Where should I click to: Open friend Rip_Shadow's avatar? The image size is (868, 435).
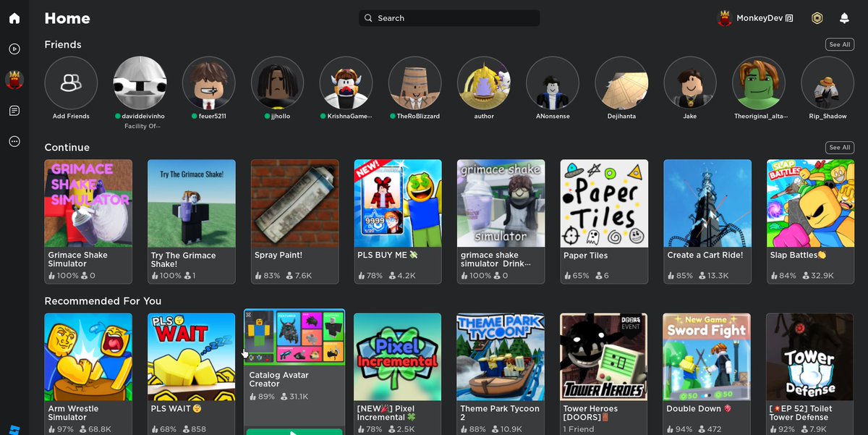click(827, 83)
